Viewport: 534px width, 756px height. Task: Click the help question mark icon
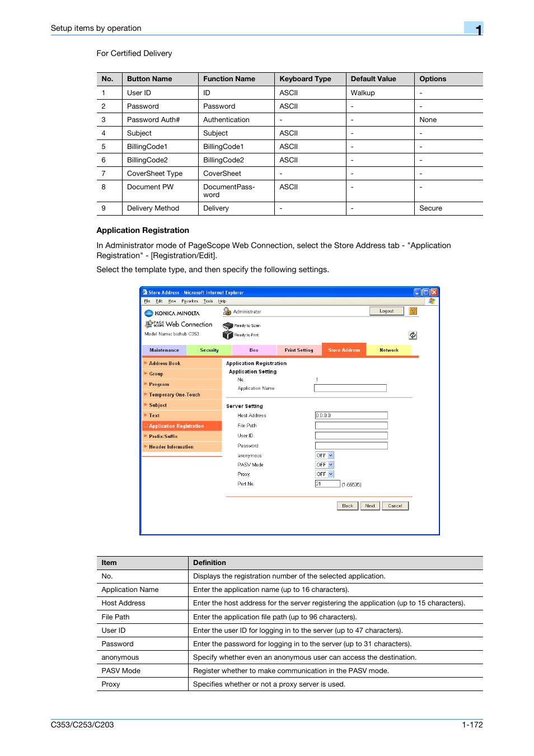(x=413, y=311)
